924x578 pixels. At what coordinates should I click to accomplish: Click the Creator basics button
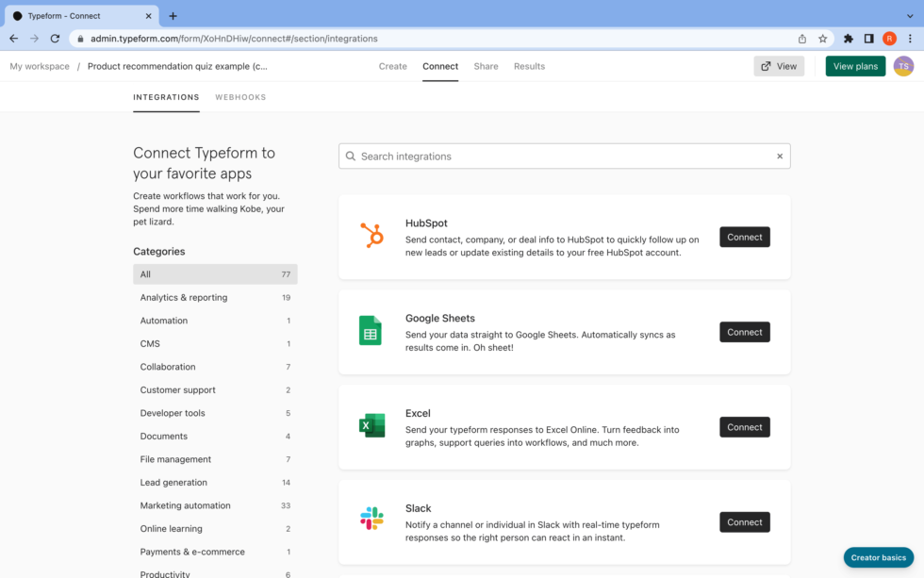[878, 557]
